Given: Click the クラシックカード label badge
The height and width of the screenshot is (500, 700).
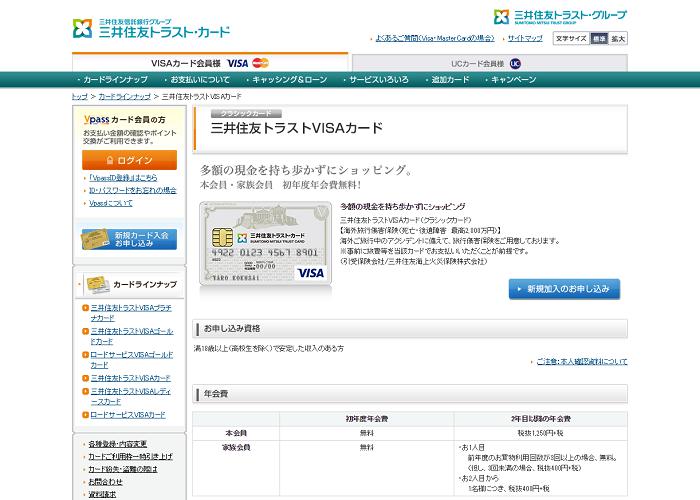Looking at the screenshot, I should point(246,113).
